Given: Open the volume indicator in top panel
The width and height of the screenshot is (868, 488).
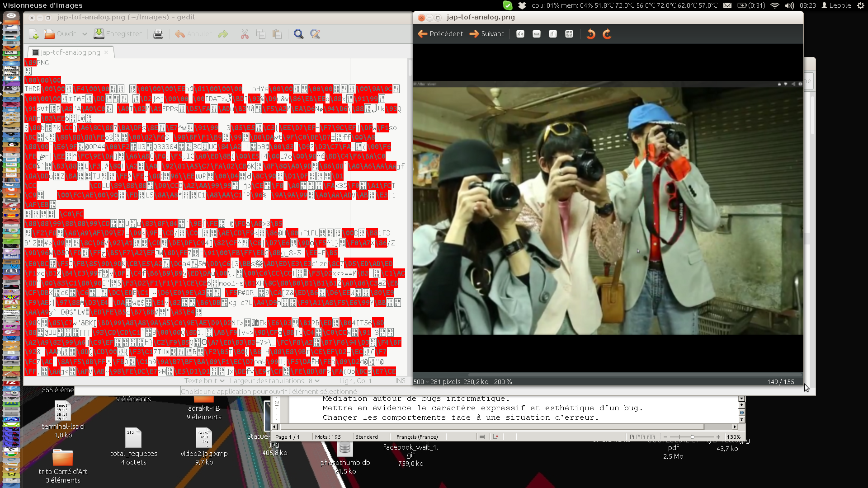Looking at the screenshot, I should [789, 5].
